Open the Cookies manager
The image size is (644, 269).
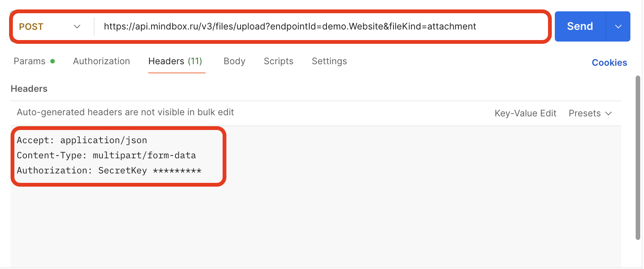tap(609, 62)
